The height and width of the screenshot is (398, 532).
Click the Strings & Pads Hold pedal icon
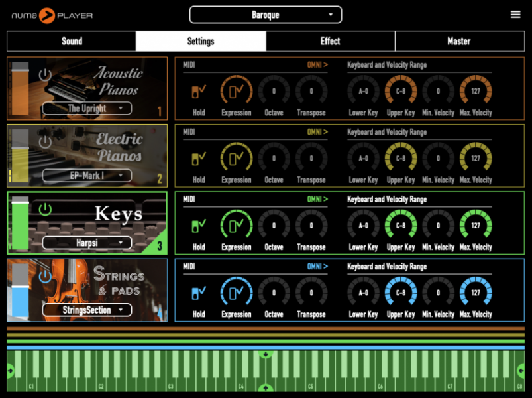coord(199,293)
